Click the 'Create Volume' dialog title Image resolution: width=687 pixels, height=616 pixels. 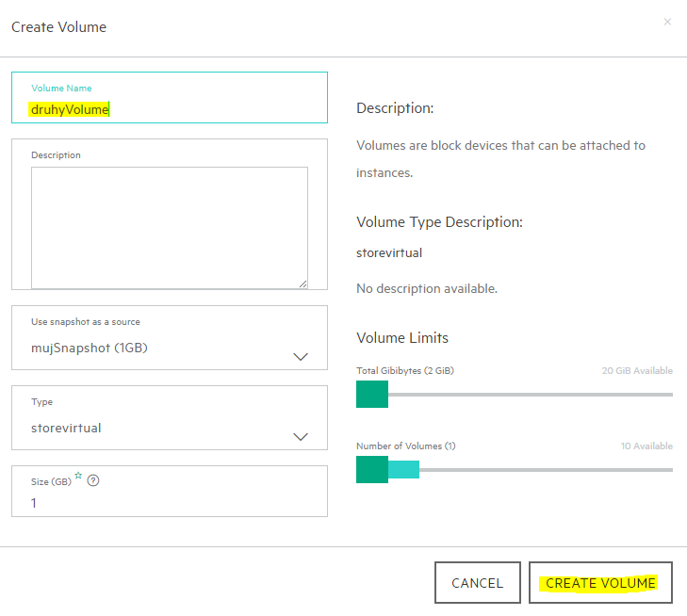tap(58, 27)
